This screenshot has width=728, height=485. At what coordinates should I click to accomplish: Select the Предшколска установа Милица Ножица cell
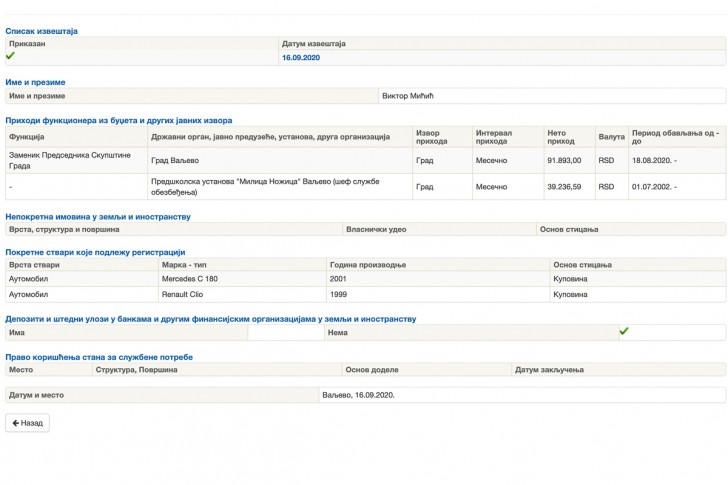click(x=280, y=187)
